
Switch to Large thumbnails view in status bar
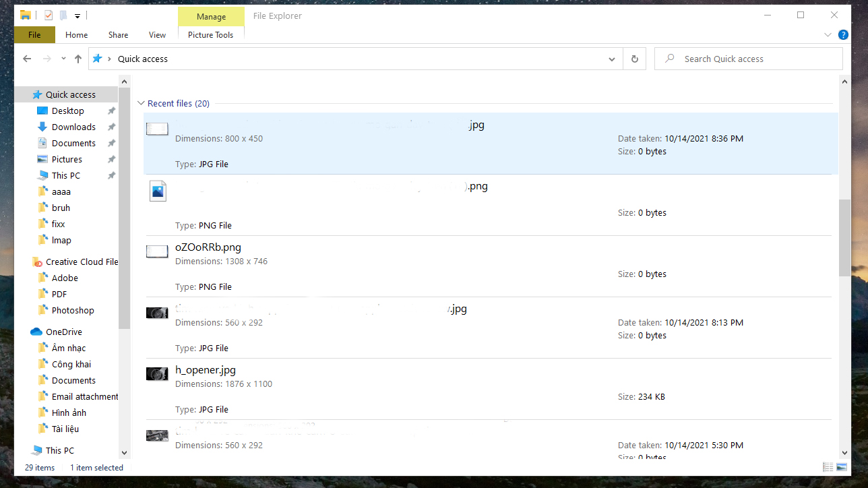[x=842, y=467]
